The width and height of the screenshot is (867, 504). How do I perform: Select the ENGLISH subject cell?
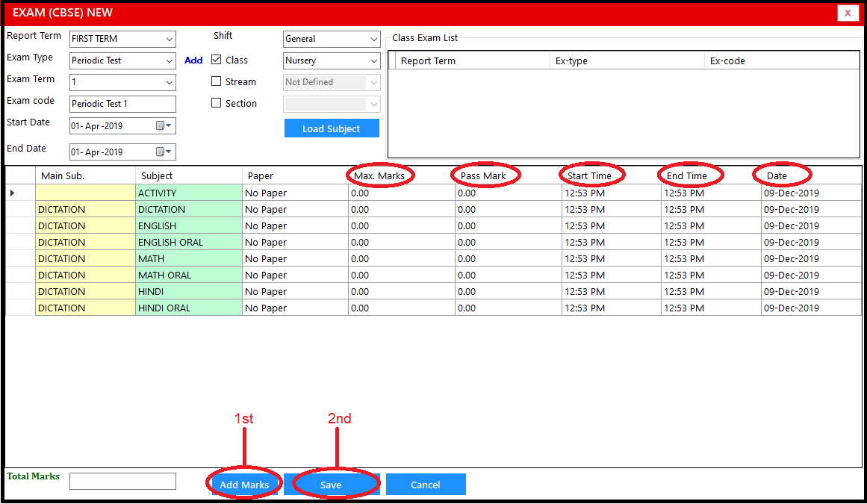click(x=188, y=225)
